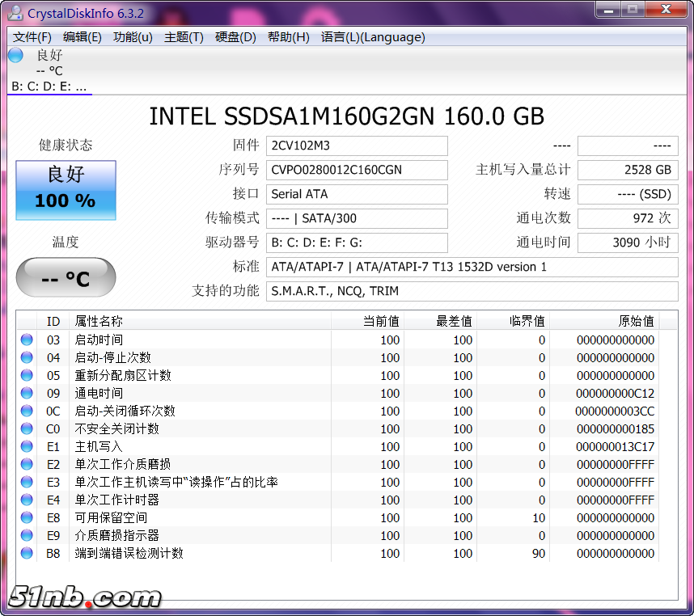
Task: Click the standard field ATA/ATAPI-7
Action: click(472, 267)
